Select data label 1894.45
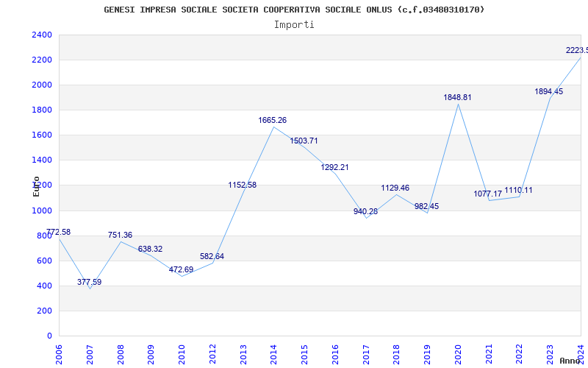Viewport: 588px width, 368px height. [549, 91]
